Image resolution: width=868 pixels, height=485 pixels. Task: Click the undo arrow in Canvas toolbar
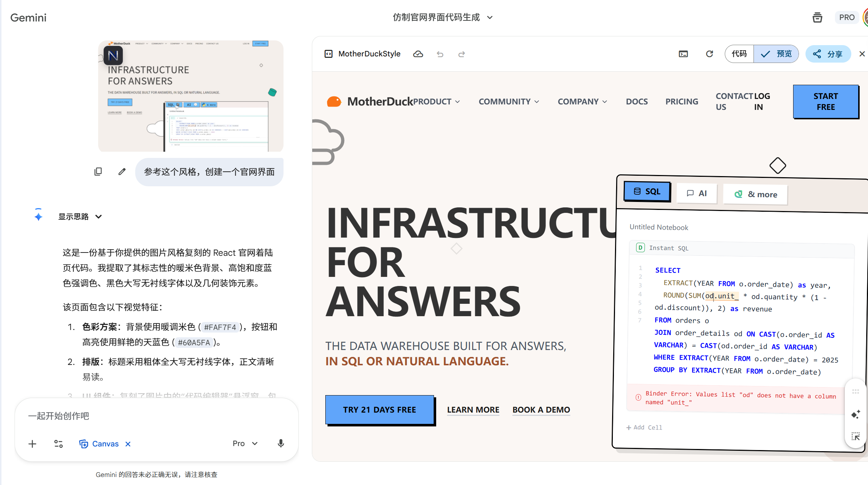click(440, 54)
